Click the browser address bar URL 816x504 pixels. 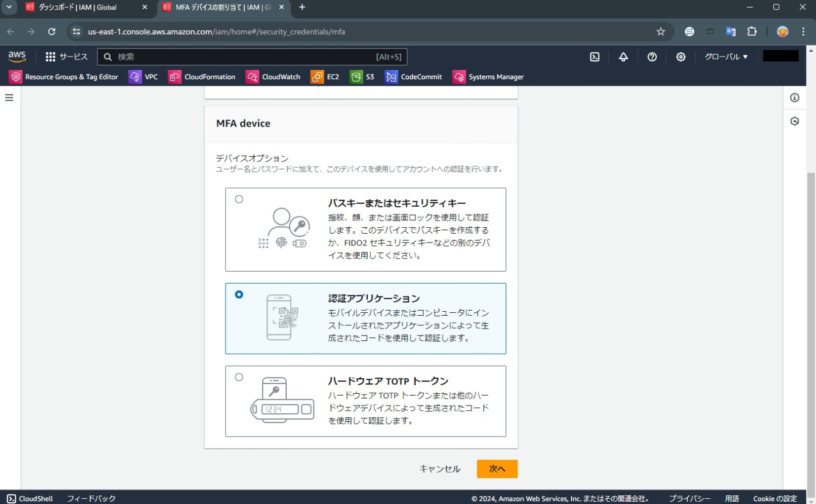(x=216, y=31)
